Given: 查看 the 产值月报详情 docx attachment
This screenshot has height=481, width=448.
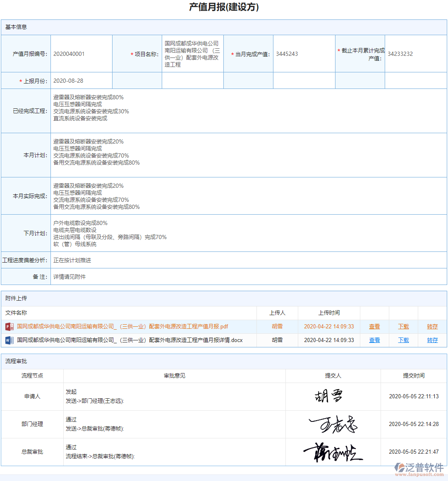Looking at the screenshot, I should 374,340.
